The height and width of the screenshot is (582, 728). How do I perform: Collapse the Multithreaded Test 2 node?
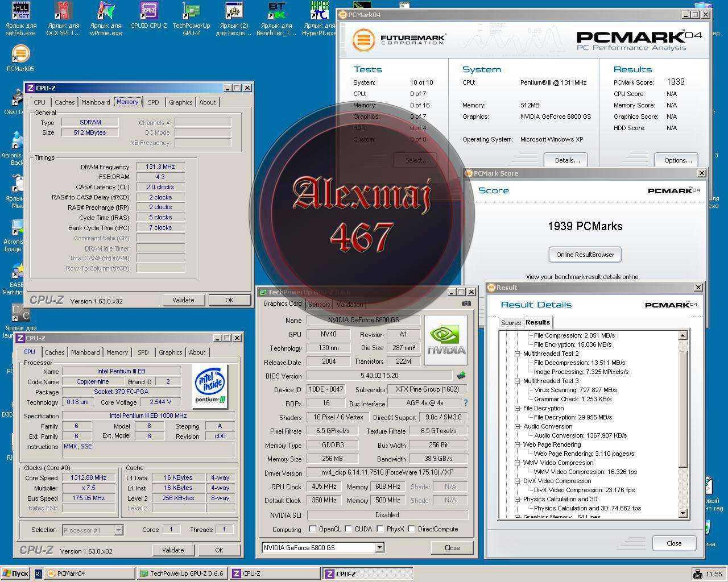point(518,354)
